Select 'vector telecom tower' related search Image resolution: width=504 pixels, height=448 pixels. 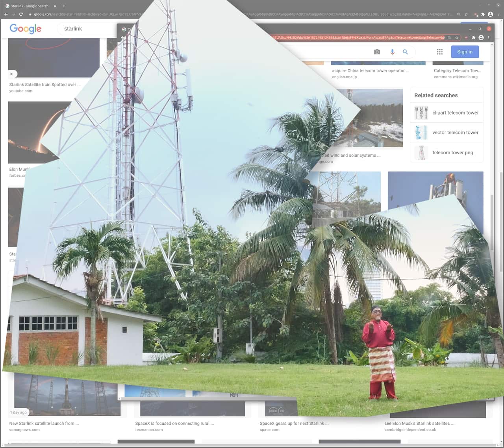pyautogui.click(x=455, y=133)
